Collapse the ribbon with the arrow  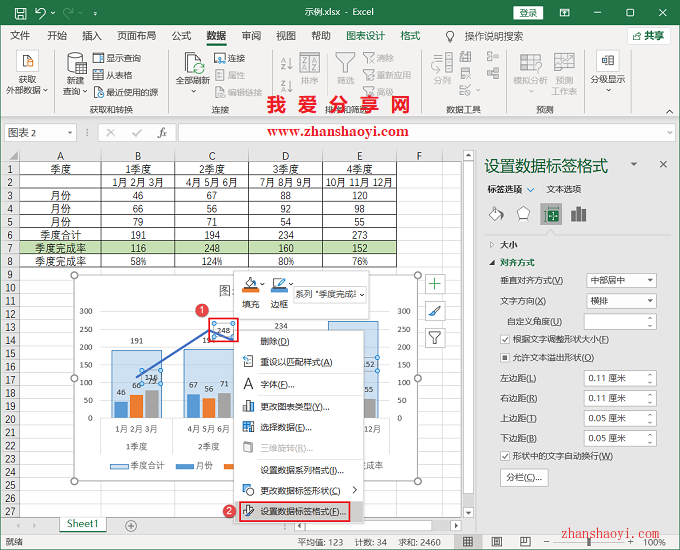(670, 111)
